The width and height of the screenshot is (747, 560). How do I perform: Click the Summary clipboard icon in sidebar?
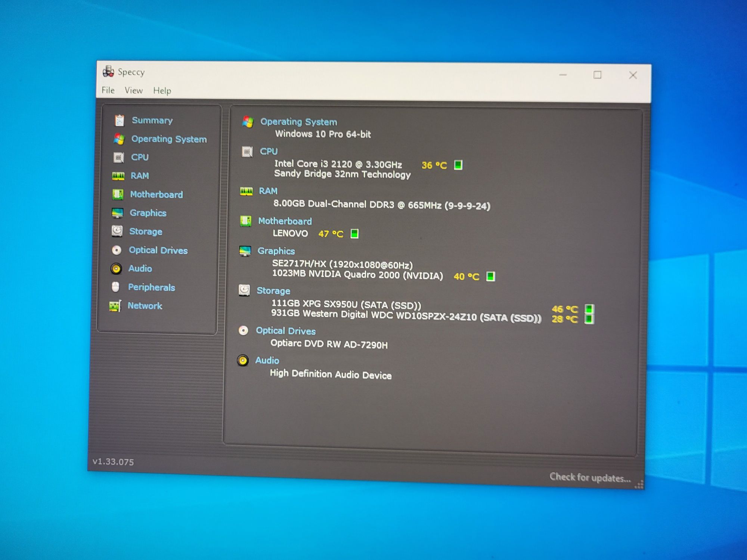pyautogui.click(x=120, y=120)
